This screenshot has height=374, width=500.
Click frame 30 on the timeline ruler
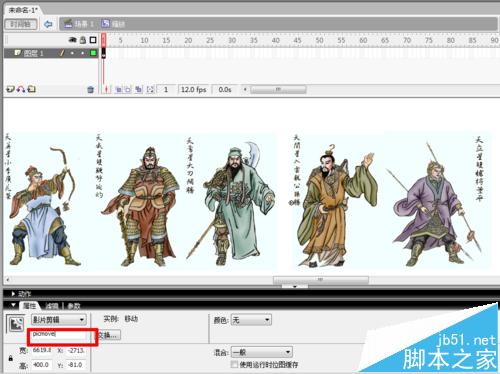[232, 40]
